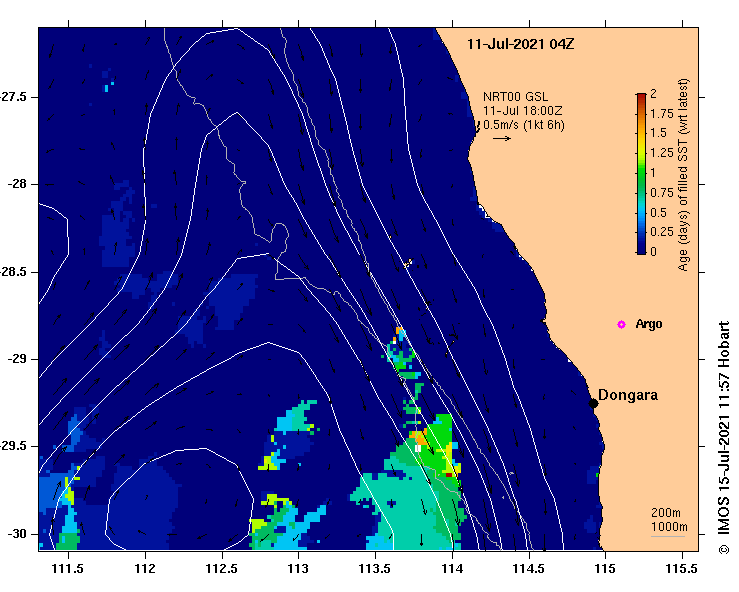
Task: Click latitude label -29.5
Action: (13, 446)
